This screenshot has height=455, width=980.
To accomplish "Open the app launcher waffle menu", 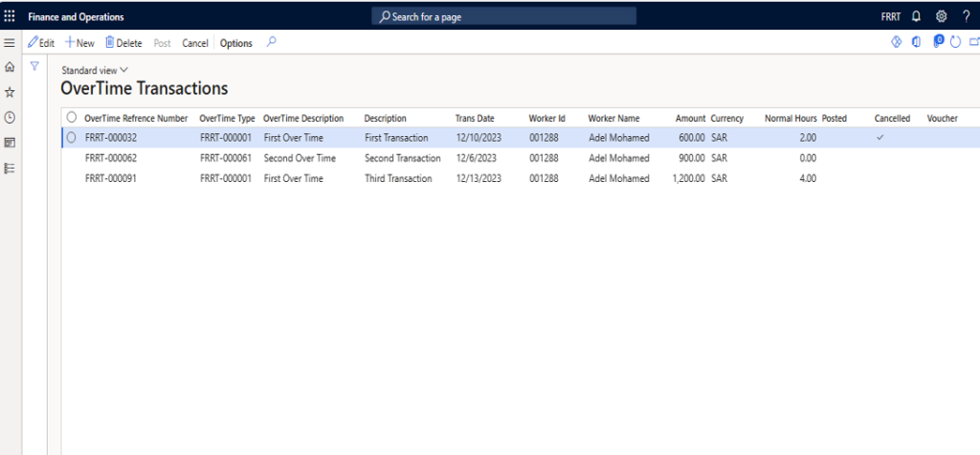I will pos(10,16).
